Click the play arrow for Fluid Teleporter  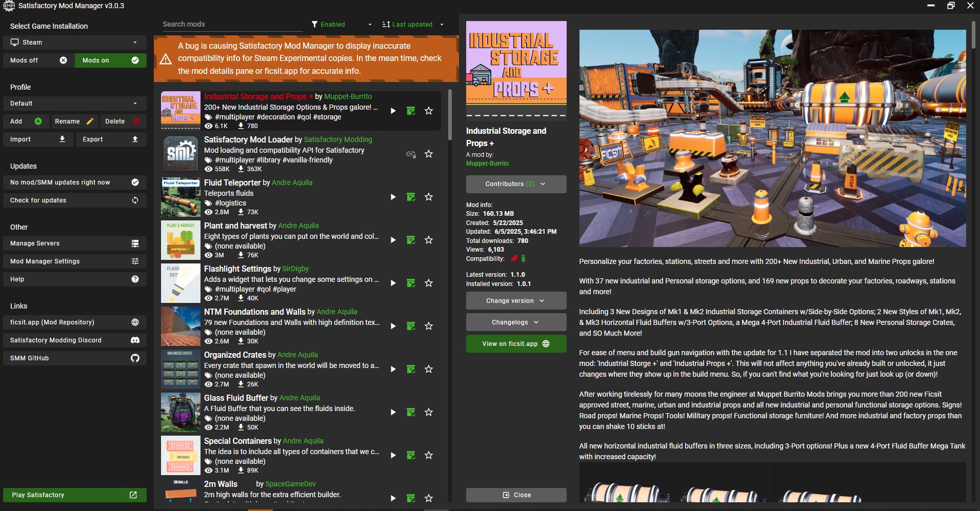coord(393,197)
